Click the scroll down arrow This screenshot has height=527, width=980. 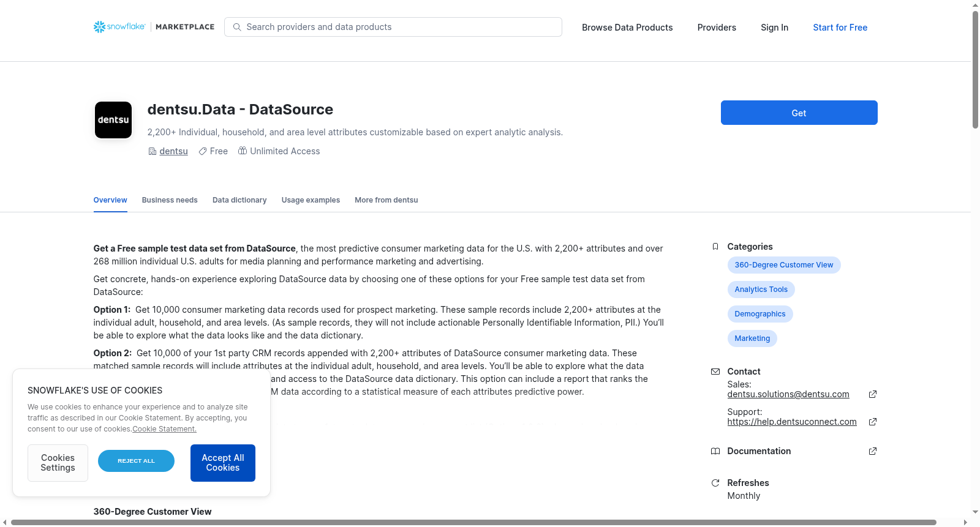pos(975,512)
